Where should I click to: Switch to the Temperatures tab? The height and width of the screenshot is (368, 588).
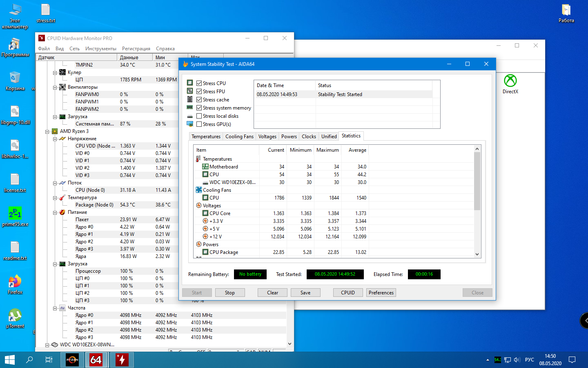[206, 137]
